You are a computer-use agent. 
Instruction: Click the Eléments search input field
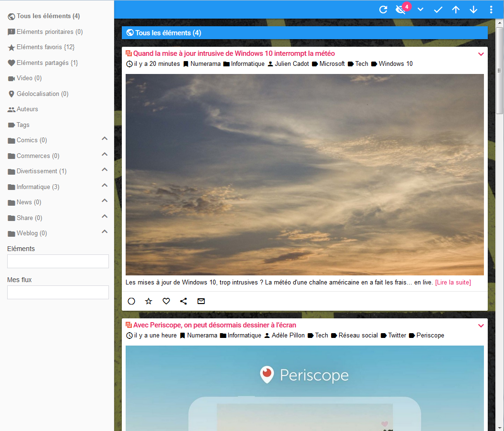(x=58, y=261)
